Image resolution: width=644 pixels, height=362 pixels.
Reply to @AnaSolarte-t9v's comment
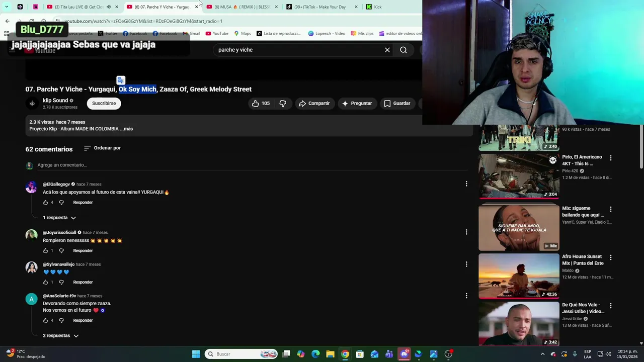pyautogui.click(x=83, y=320)
